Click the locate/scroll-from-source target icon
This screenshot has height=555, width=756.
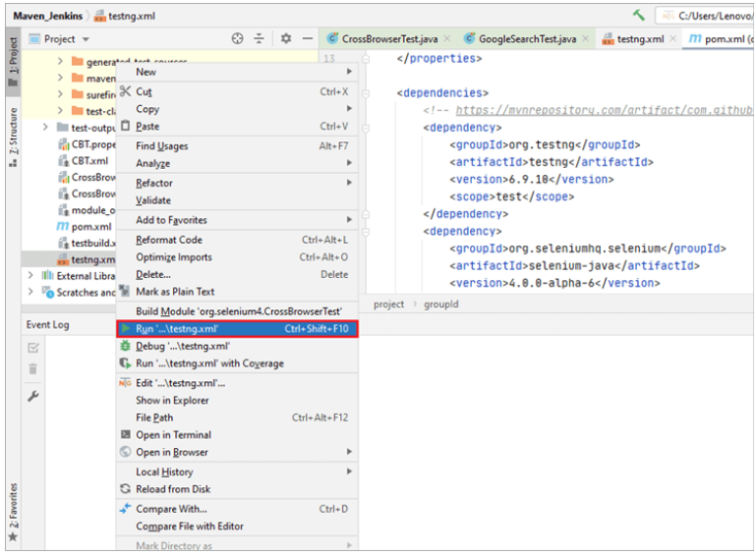point(237,39)
